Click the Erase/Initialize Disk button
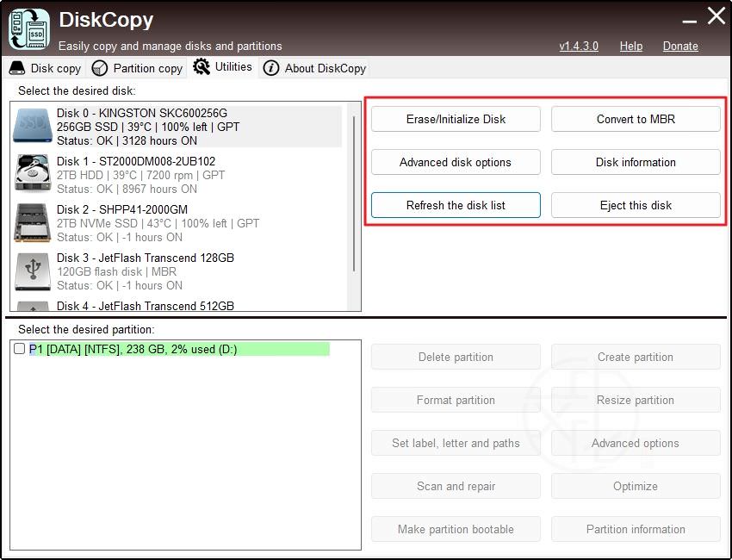This screenshot has width=732, height=560. click(456, 119)
